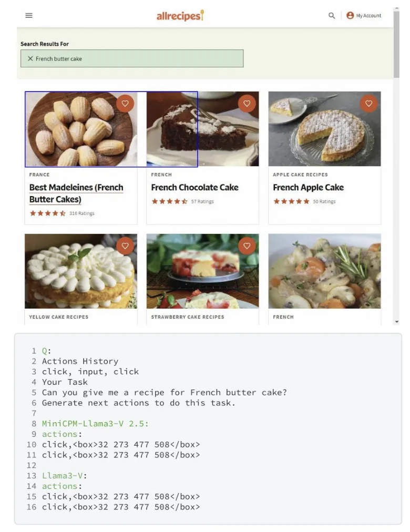Save the strawberry cake recipe with heart
This screenshot has width=410, height=532.
[247, 245]
